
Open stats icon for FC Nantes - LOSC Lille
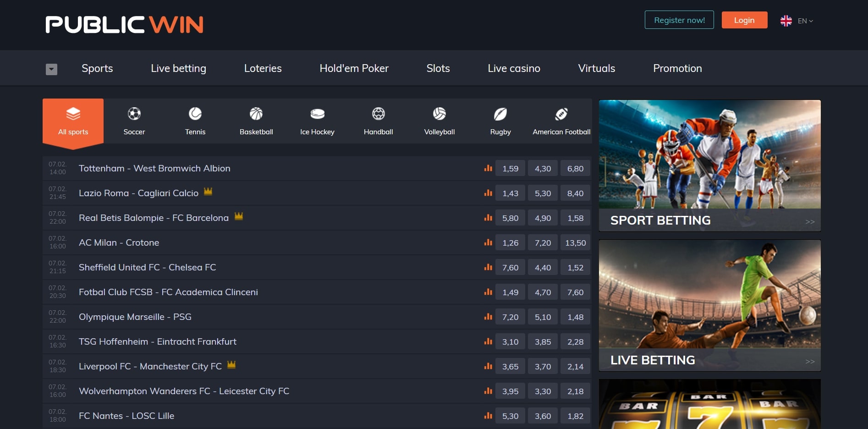pos(488,416)
